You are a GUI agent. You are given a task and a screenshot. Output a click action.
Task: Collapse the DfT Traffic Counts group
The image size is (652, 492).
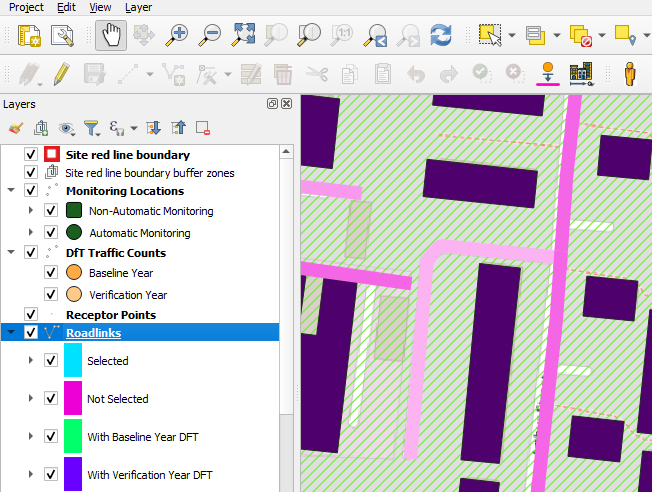[11, 253]
